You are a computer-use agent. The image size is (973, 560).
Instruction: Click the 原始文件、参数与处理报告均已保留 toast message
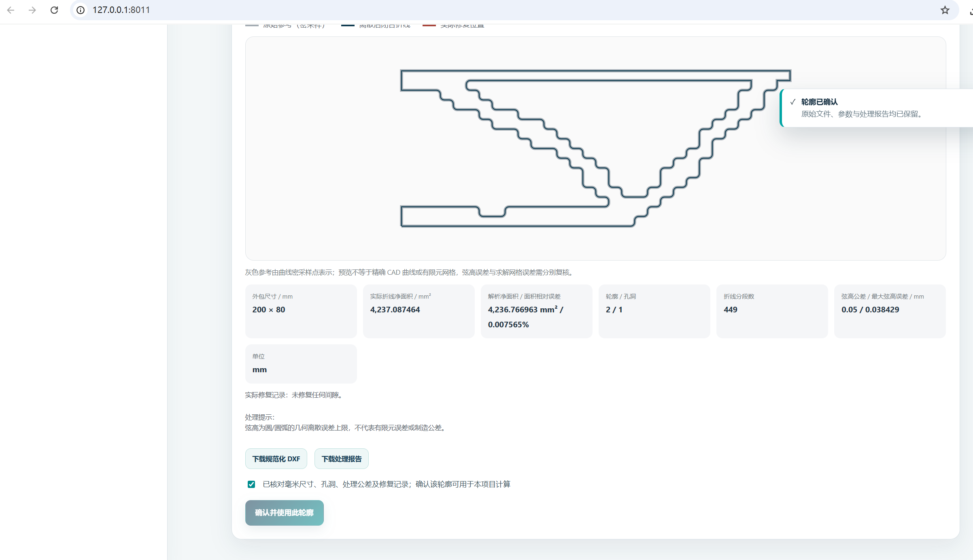point(863,114)
